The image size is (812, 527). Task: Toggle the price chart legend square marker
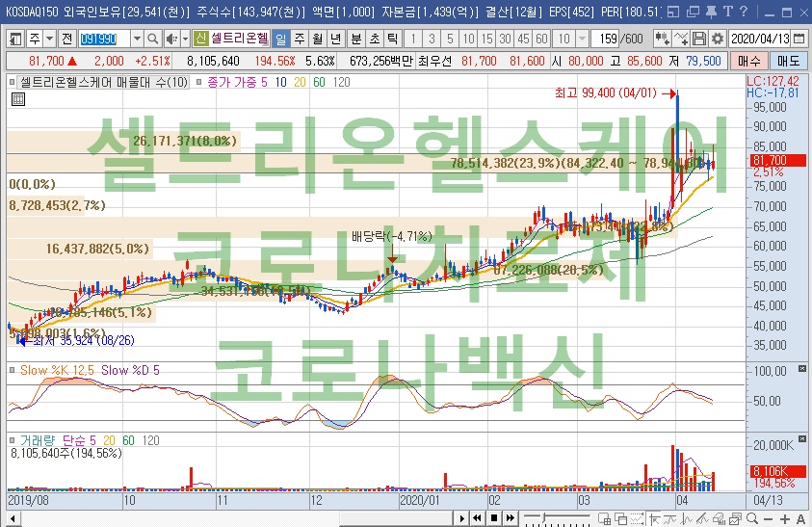pyautogui.click(x=12, y=82)
